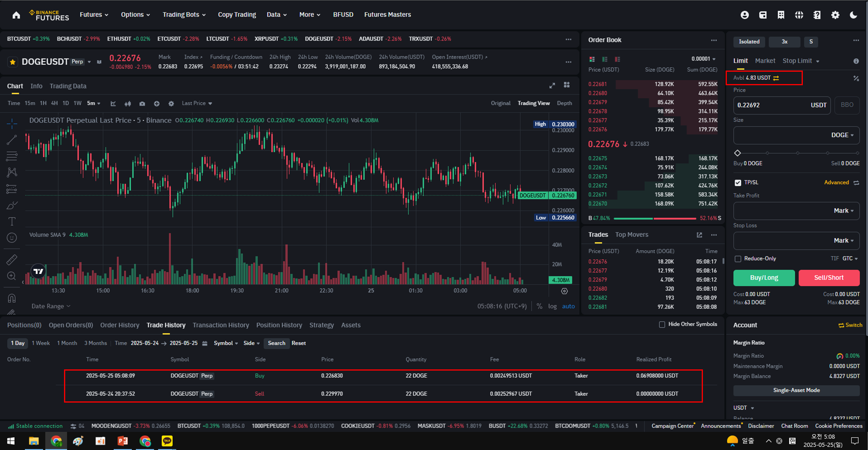This screenshot has height=450, width=868.
Task: Click the Price input field
Action: click(x=782, y=105)
